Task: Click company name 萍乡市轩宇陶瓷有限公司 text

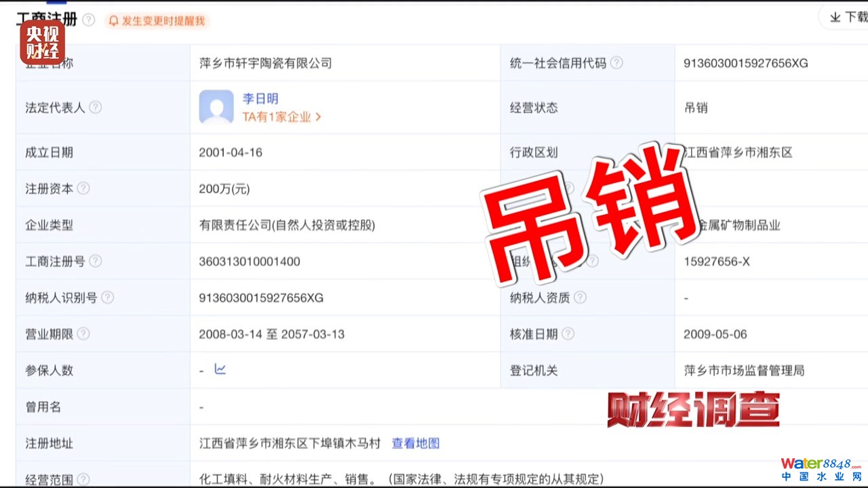Action: [x=265, y=63]
